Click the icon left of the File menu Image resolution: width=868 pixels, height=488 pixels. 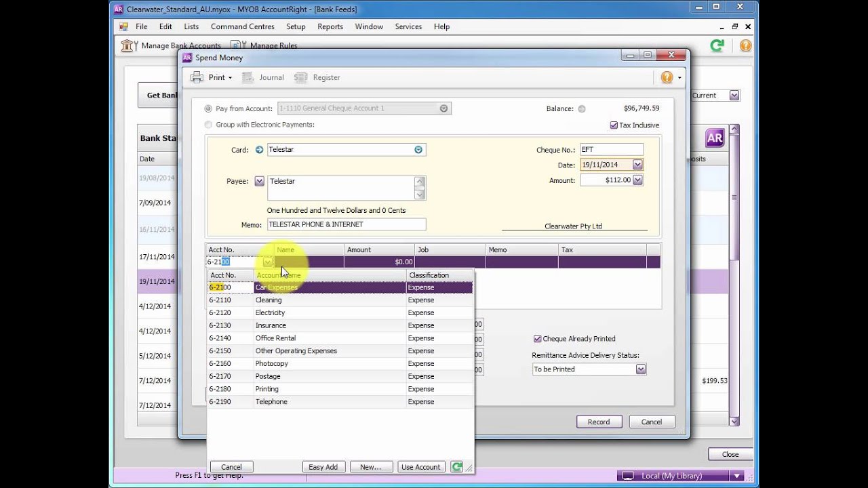tap(123, 26)
